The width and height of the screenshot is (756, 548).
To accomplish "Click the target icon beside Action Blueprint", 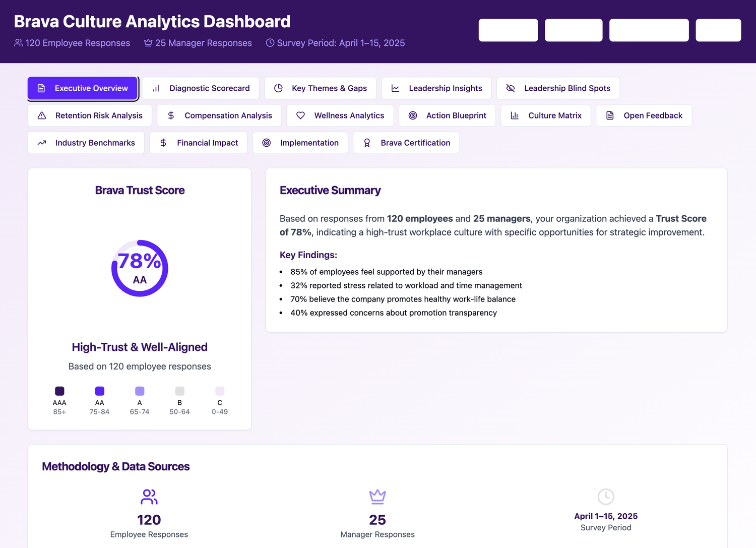I will pyautogui.click(x=413, y=115).
